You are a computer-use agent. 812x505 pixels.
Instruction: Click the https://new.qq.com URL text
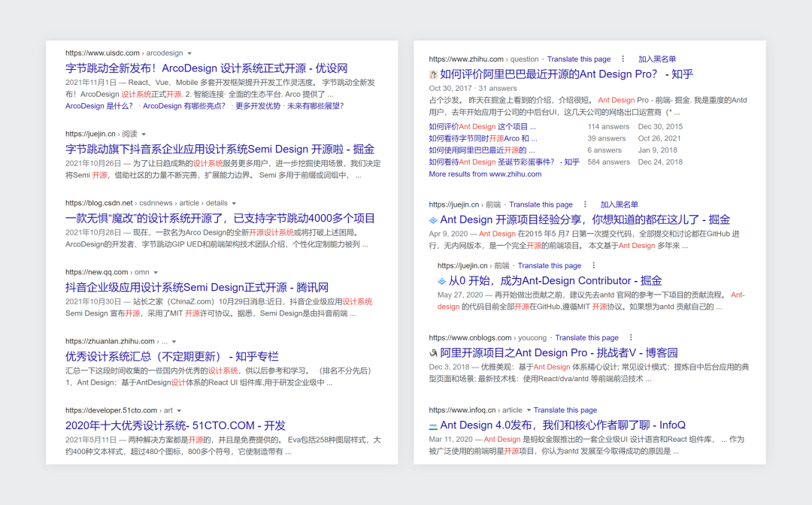click(97, 271)
